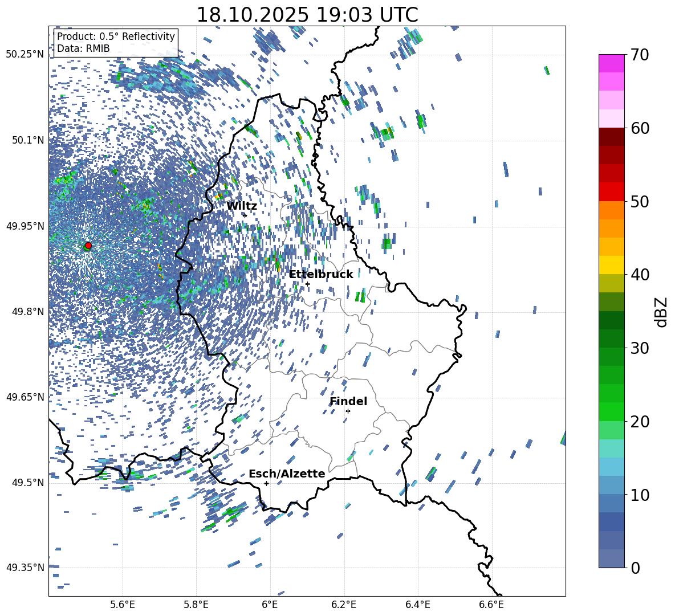Click the 49.5°N latitude label

[28, 483]
